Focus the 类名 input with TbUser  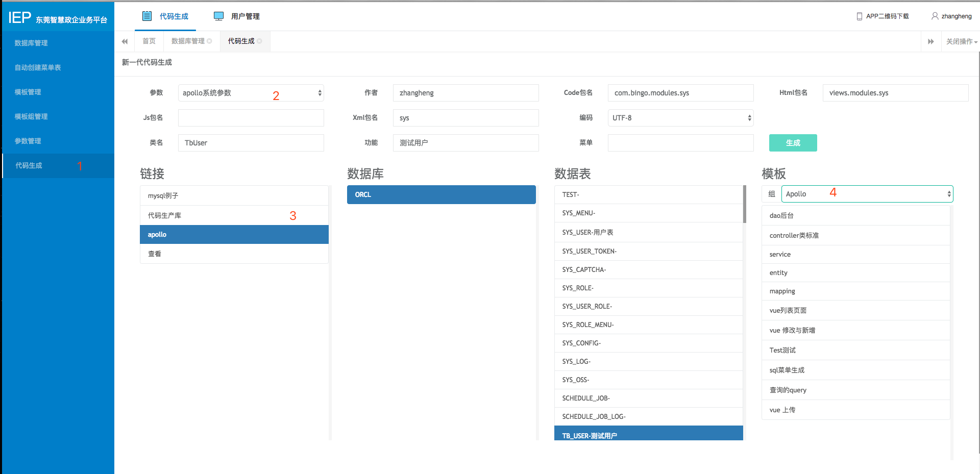point(251,143)
